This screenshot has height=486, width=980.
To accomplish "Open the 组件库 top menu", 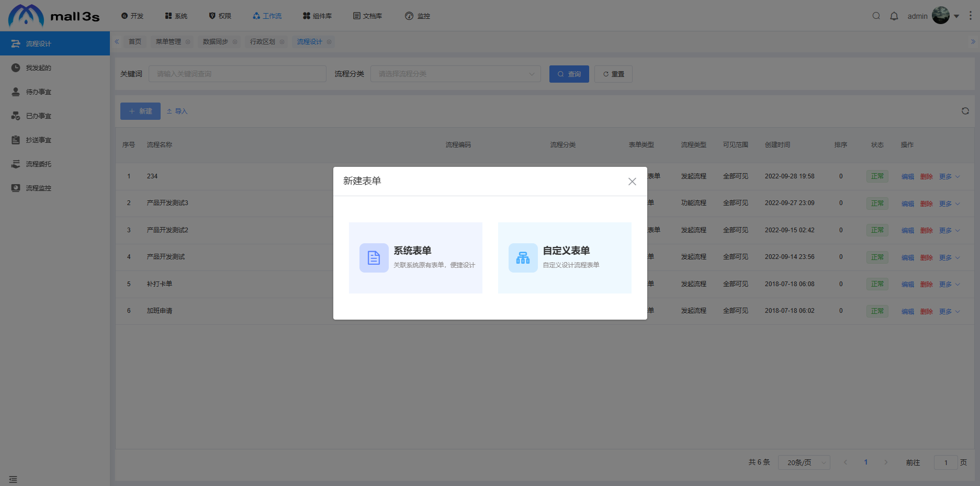I will tap(318, 16).
